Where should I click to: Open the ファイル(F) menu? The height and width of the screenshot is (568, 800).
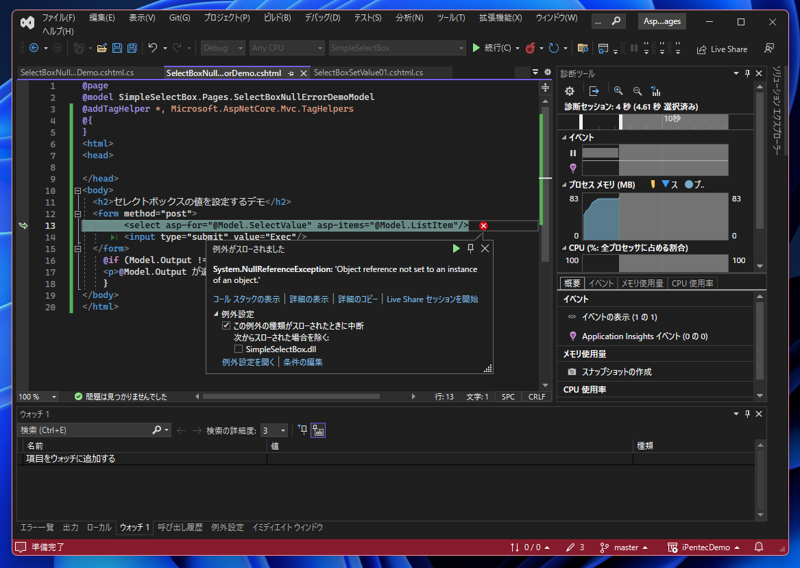click(x=59, y=18)
